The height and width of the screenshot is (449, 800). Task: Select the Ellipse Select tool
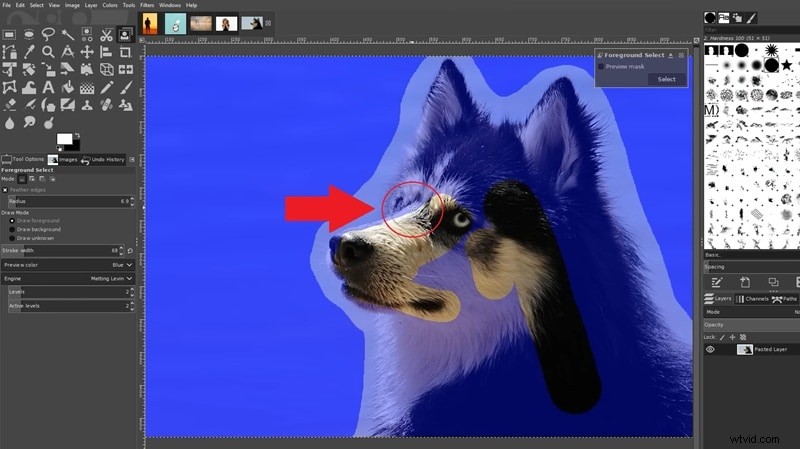(29, 35)
